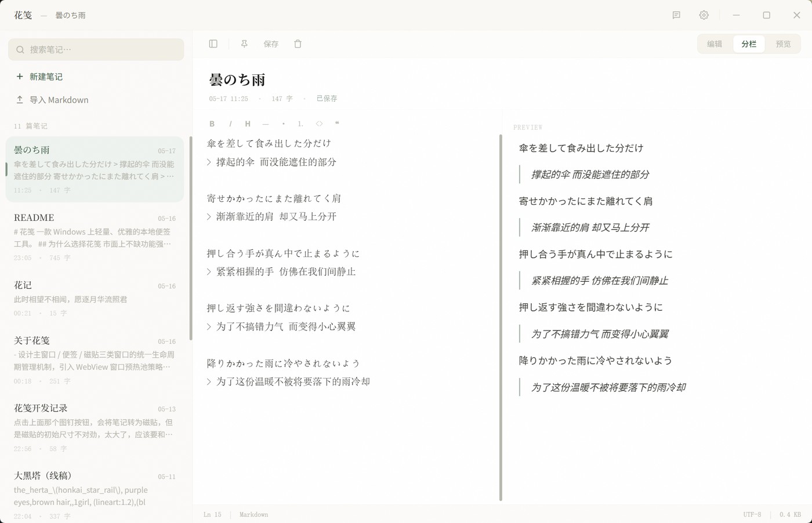Click editor line 降りかかった雨に冷やされないよう
Viewport: 812px width, 523px height.
(284, 363)
